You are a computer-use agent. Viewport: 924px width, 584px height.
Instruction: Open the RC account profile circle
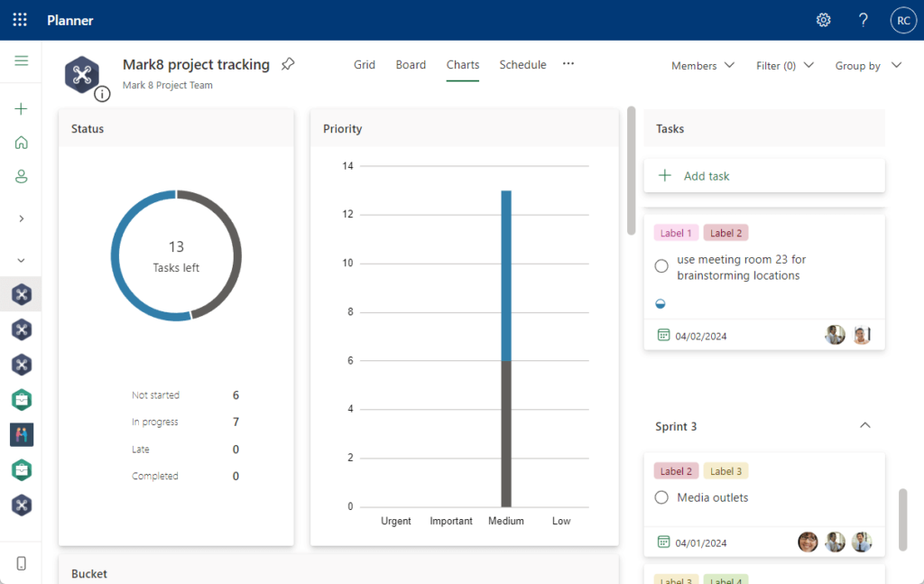point(903,20)
